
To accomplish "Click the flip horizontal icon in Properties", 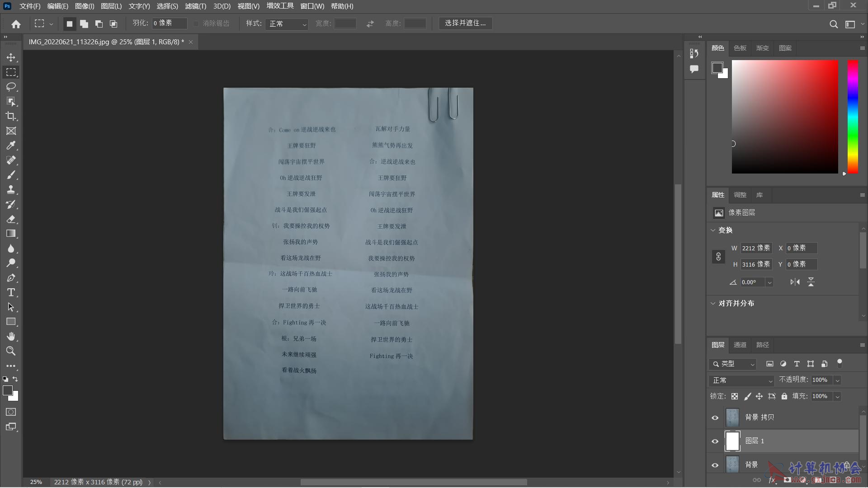I will [795, 282].
